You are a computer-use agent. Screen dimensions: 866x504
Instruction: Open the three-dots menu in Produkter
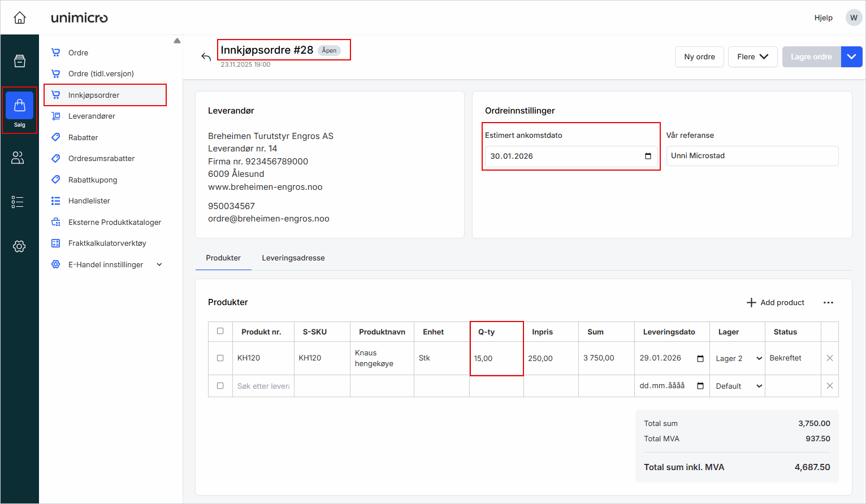828,303
